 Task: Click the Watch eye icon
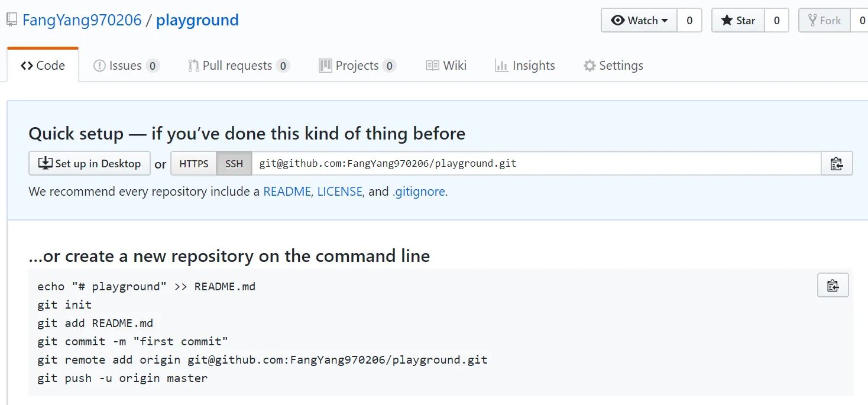tap(618, 21)
